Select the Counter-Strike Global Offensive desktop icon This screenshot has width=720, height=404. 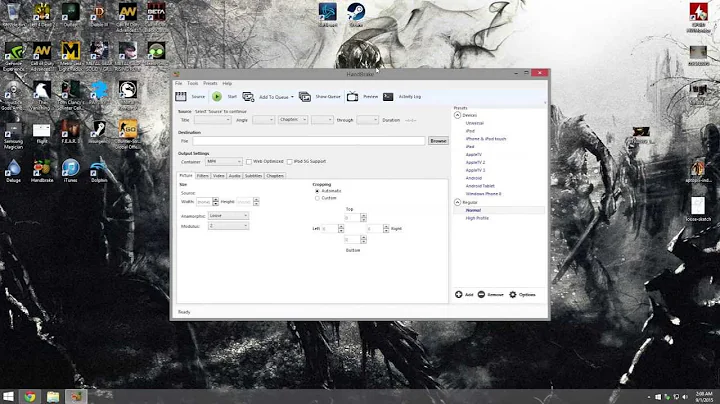(x=128, y=134)
